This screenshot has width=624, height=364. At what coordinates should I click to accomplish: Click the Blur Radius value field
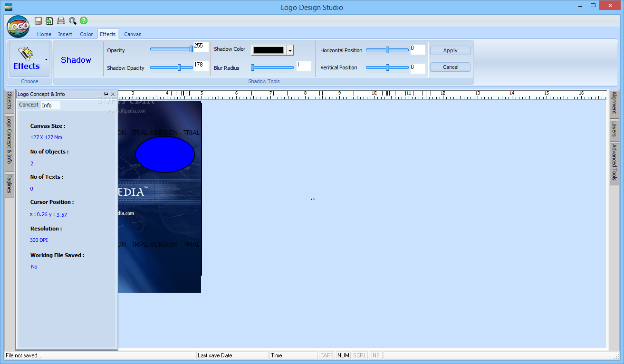(x=304, y=66)
